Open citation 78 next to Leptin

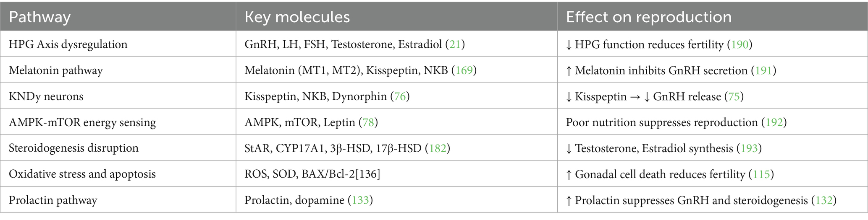tap(368, 122)
